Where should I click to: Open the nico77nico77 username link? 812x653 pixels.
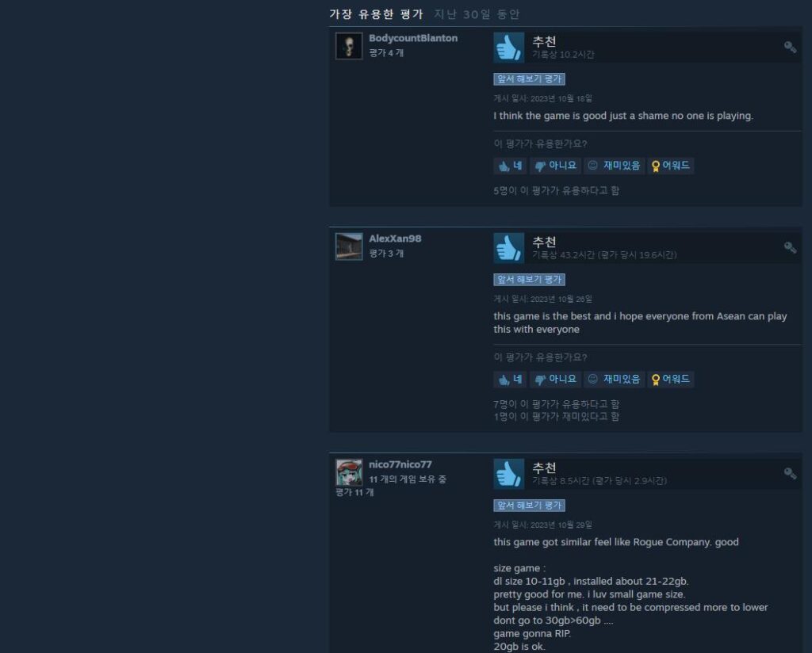pos(400,464)
